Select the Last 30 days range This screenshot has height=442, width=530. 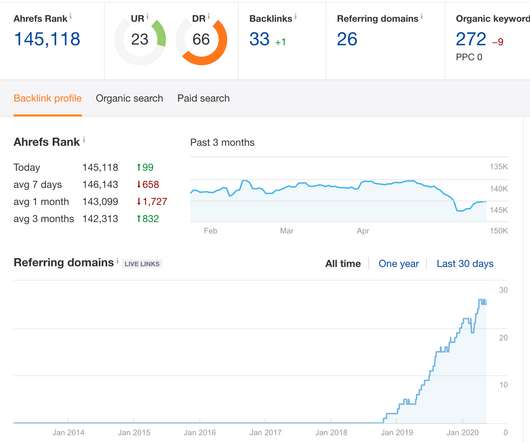[x=465, y=264]
